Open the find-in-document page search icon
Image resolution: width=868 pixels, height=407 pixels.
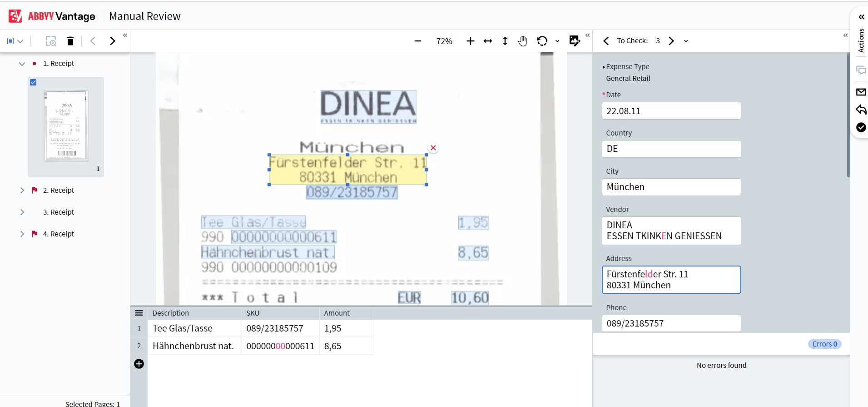[51, 41]
